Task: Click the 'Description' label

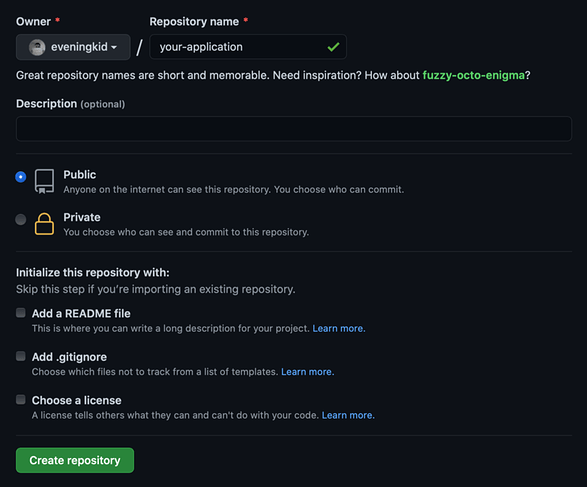Action: click(46, 104)
